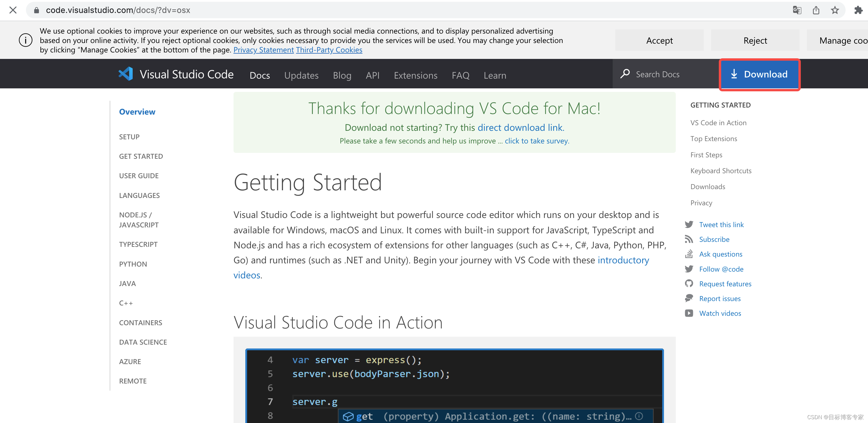Expand the REMOTE sidebar section
The width and height of the screenshot is (868, 423).
(x=133, y=381)
